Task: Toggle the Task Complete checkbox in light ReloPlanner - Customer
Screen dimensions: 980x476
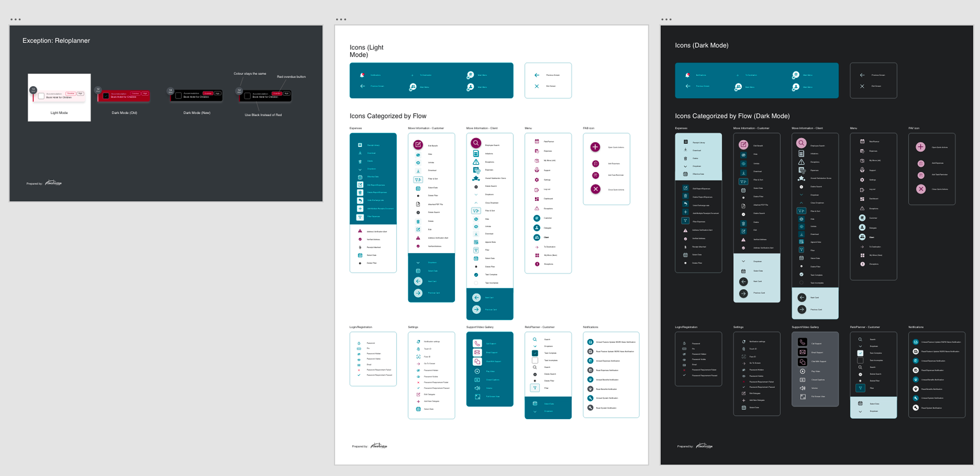Action: pyautogui.click(x=535, y=353)
